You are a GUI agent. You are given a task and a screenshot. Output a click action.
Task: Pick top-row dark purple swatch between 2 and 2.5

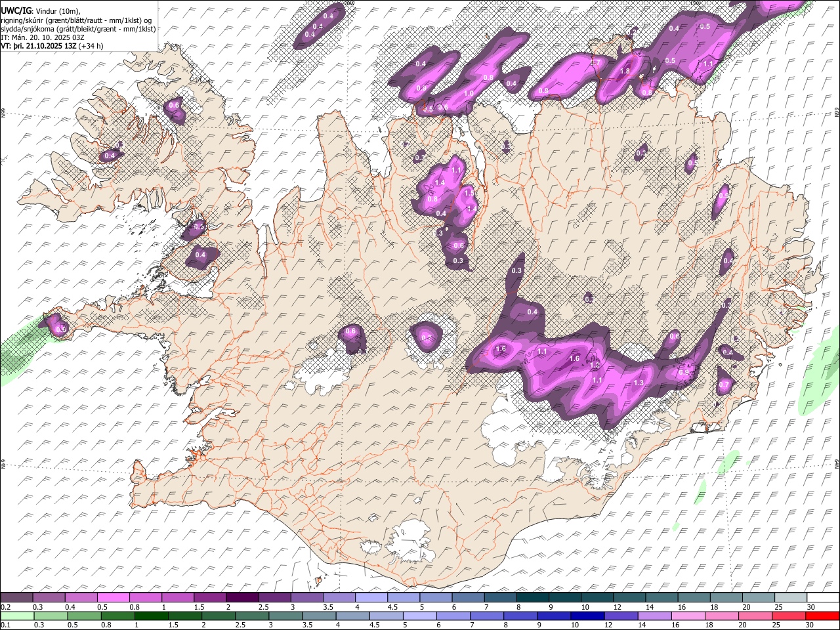coord(241,598)
